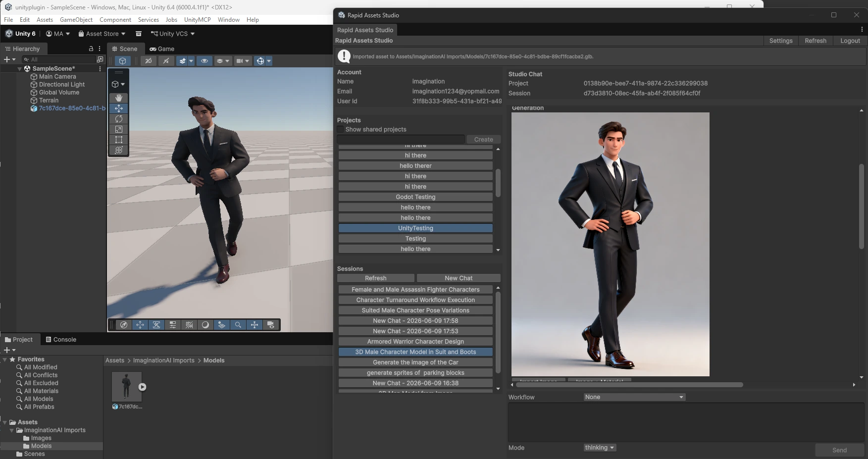
Task: Enable Show shared projects checkbox
Action: pos(340,129)
